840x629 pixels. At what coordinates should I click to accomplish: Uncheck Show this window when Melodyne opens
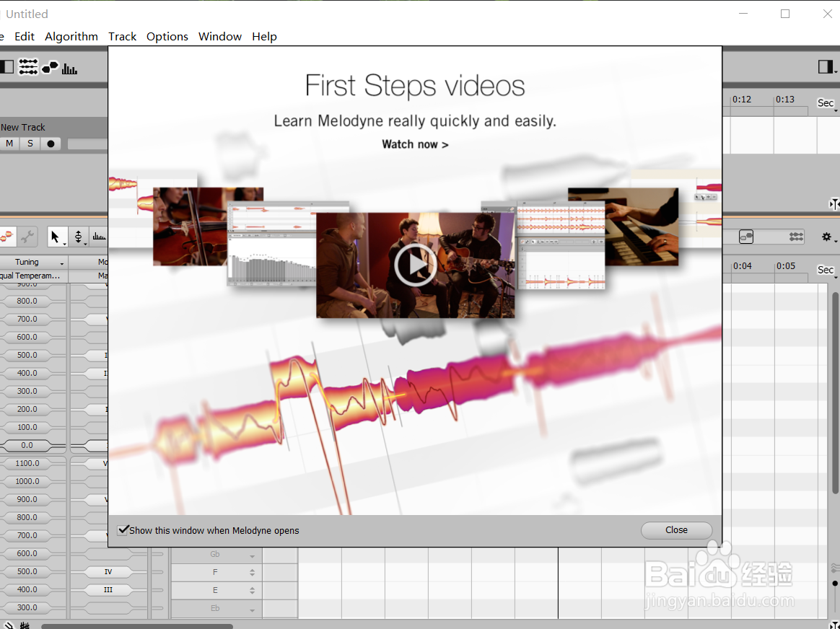coord(123,530)
